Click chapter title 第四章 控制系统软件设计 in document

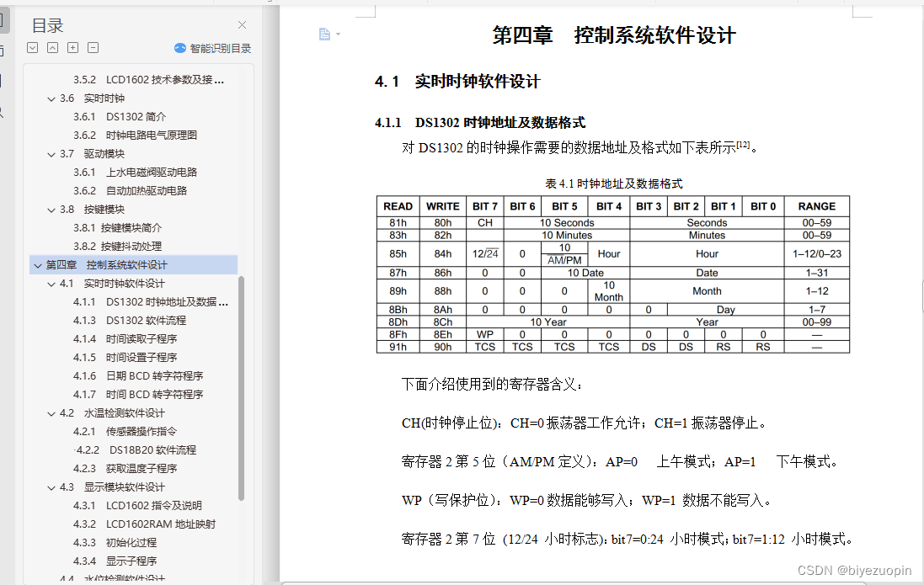pos(614,35)
